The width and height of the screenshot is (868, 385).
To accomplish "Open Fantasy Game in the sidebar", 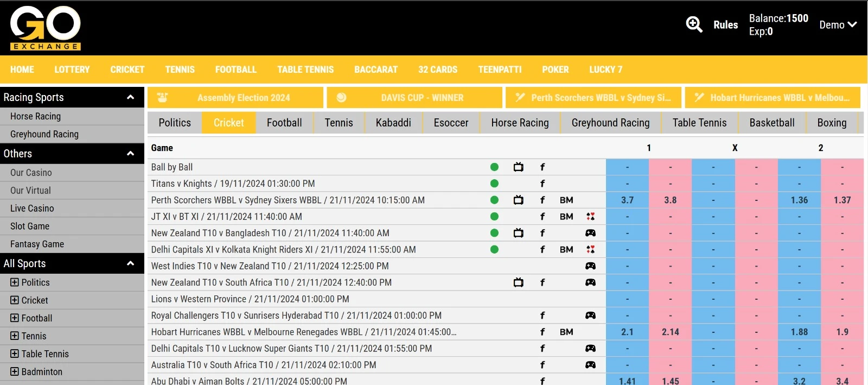I will point(72,244).
